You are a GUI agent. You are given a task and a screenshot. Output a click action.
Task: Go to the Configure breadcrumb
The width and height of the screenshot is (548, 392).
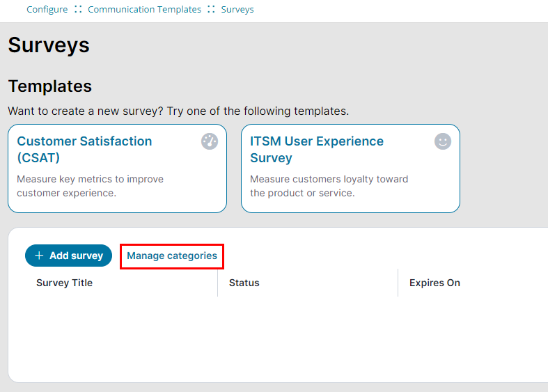point(47,10)
